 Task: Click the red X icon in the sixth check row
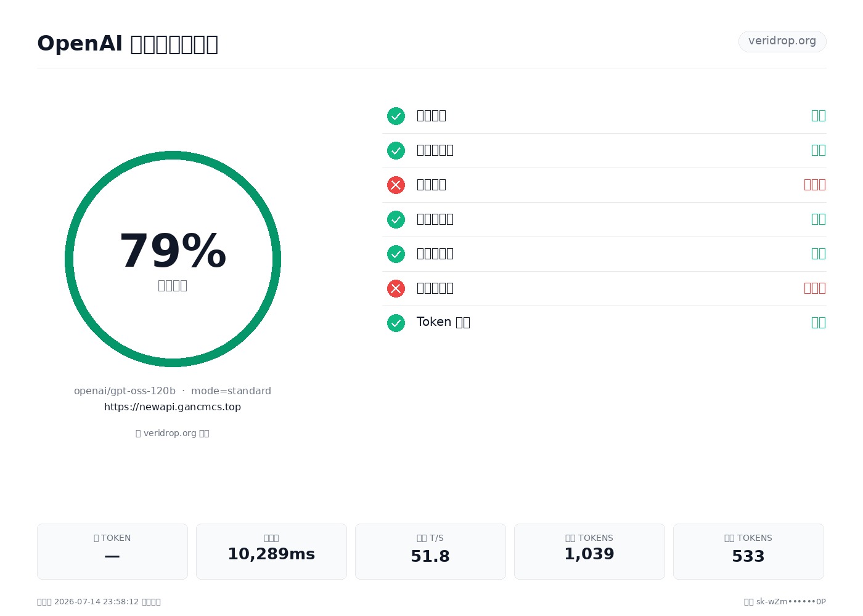pyautogui.click(x=396, y=288)
